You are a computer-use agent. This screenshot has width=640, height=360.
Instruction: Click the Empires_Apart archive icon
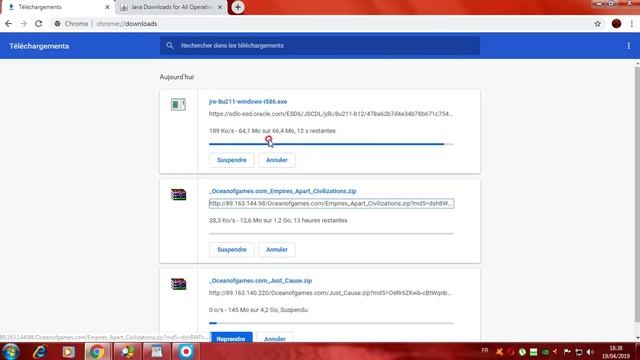point(178,194)
